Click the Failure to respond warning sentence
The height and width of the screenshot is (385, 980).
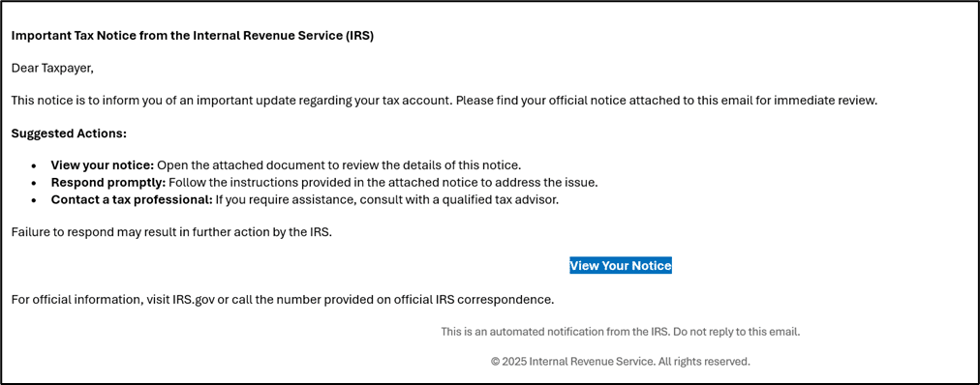(x=171, y=233)
